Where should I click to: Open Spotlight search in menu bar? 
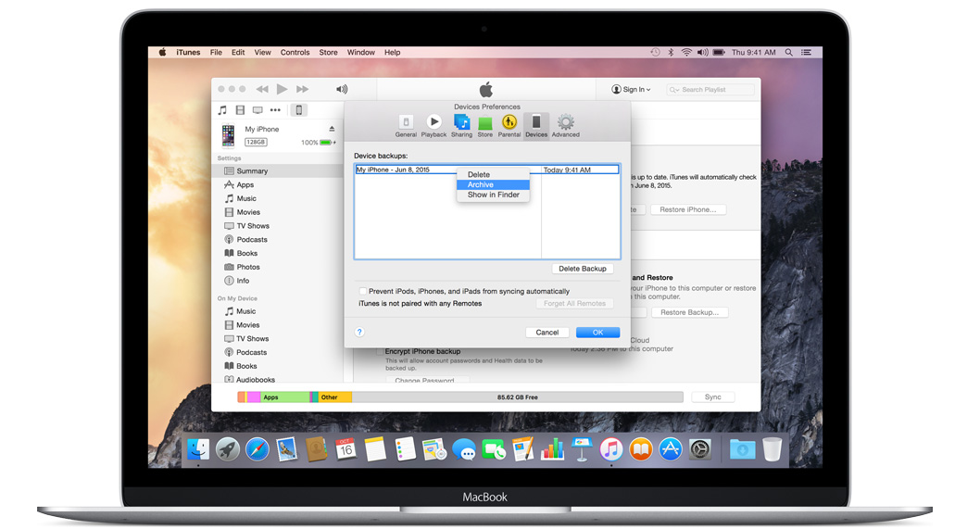[x=789, y=53]
